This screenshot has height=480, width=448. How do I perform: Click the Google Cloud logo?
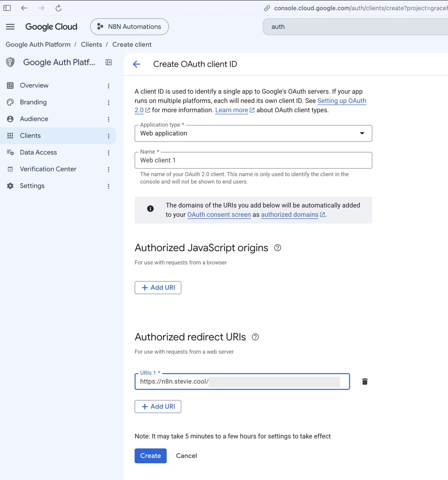pos(51,27)
